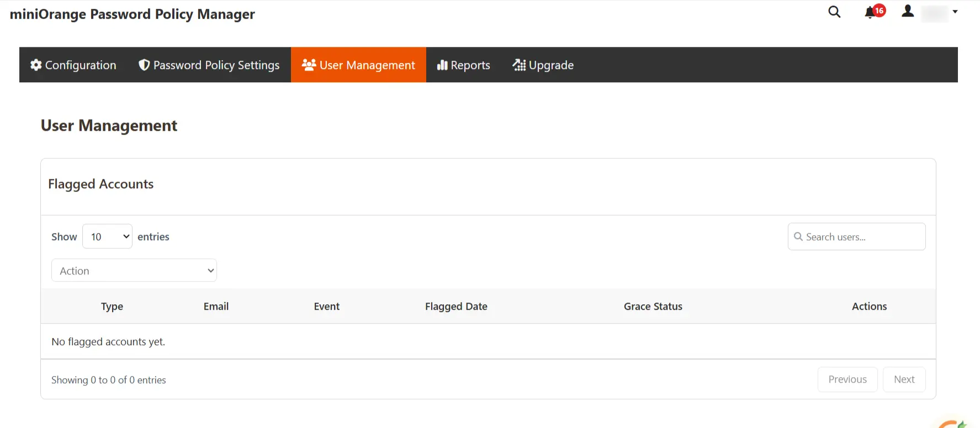Sort by the Flagged Date column header

pyautogui.click(x=456, y=307)
